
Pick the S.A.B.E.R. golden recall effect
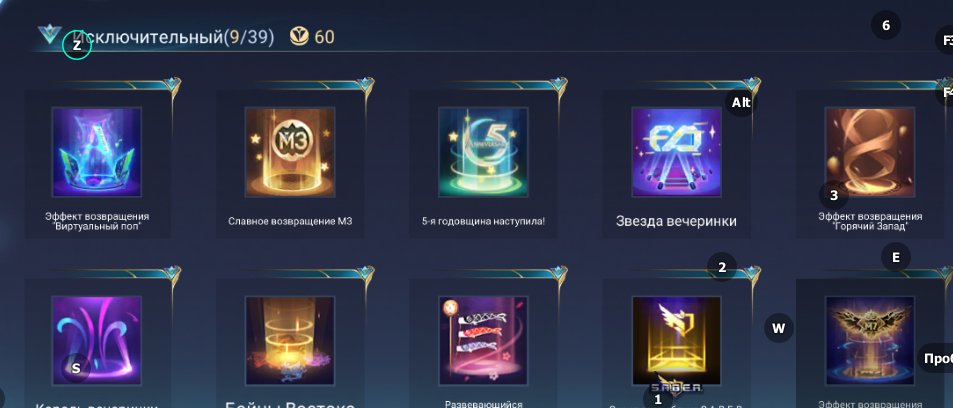click(x=676, y=341)
